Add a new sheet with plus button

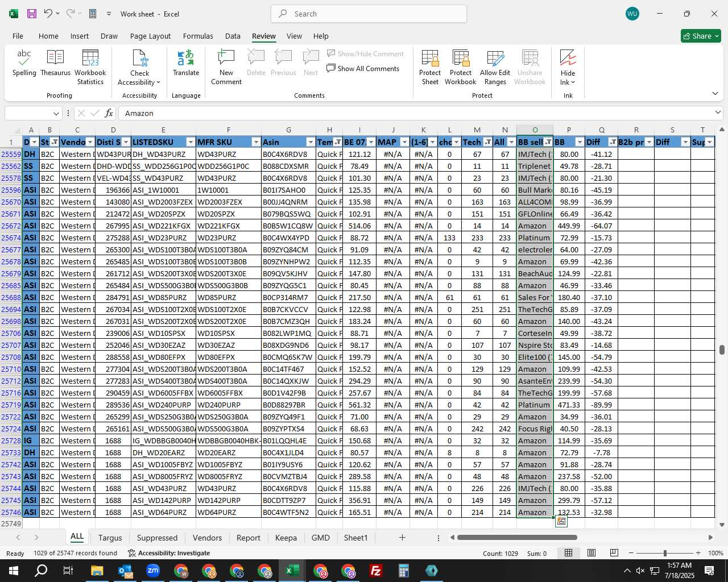[x=402, y=538]
